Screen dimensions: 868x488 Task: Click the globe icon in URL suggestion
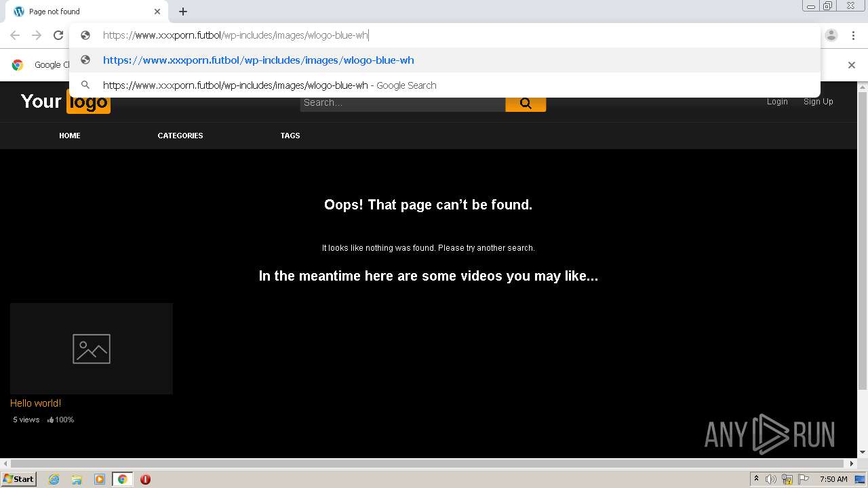(x=85, y=60)
